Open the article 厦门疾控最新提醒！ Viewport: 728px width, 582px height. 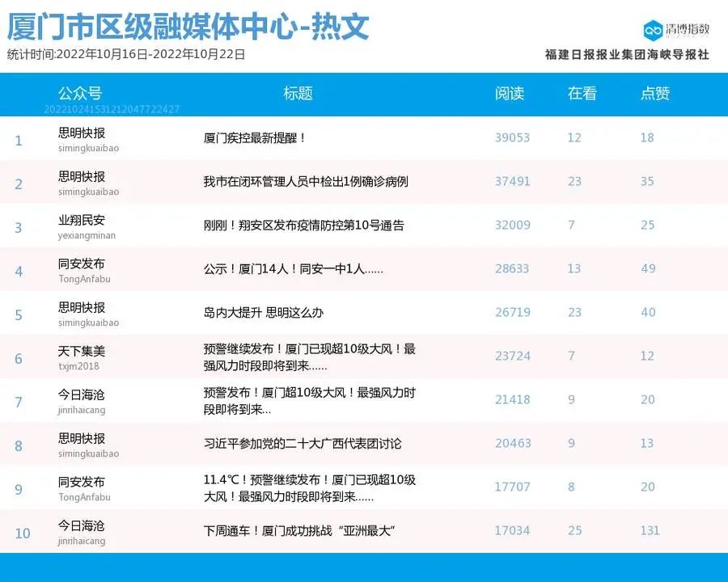tap(255, 138)
